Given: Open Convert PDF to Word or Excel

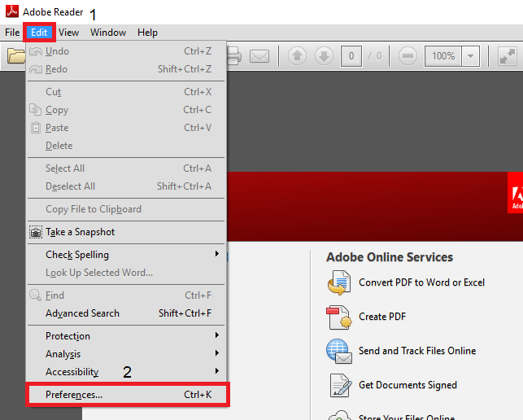Looking at the screenshot, I should point(421,282).
